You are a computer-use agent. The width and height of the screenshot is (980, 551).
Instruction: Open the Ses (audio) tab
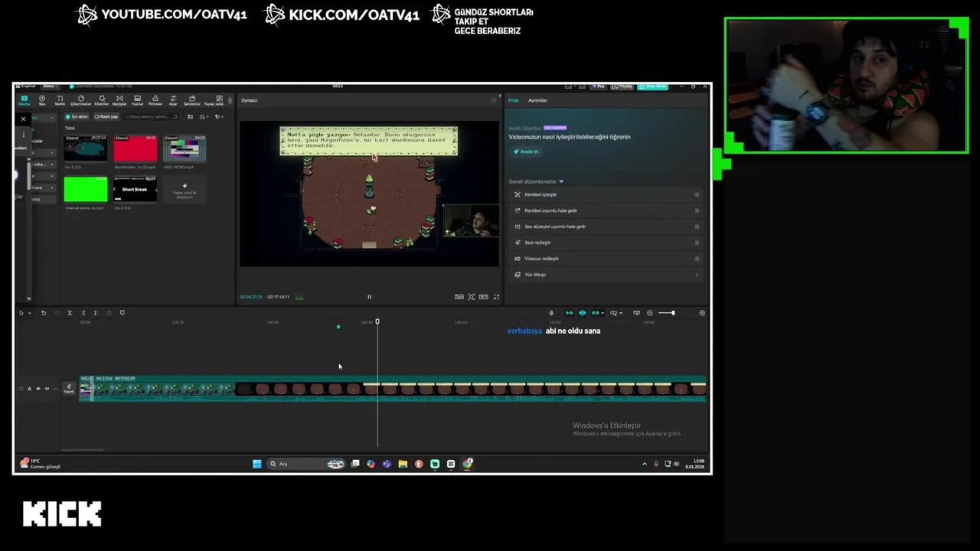click(x=42, y=100)
